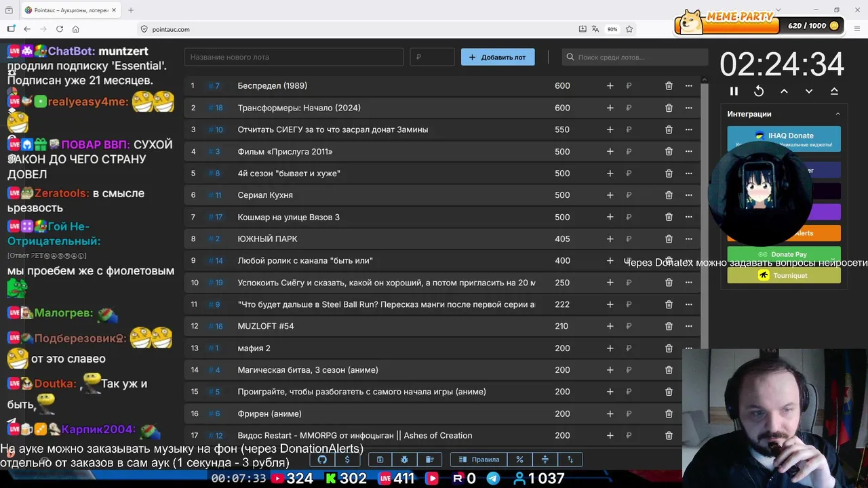The image size is (868, 488).
Task: Delete Трансформеры: Начало (2024) lot
Action: pyautogui.click(x=669, y=108)
